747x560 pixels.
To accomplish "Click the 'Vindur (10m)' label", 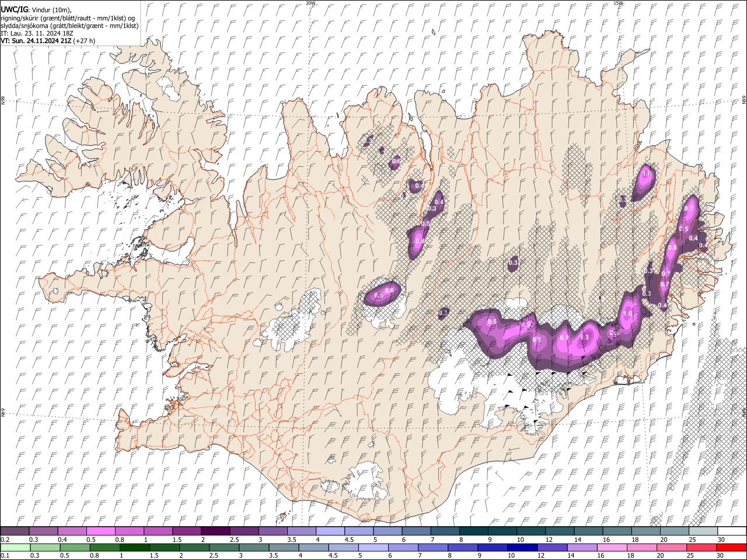I will pos(51,9).
